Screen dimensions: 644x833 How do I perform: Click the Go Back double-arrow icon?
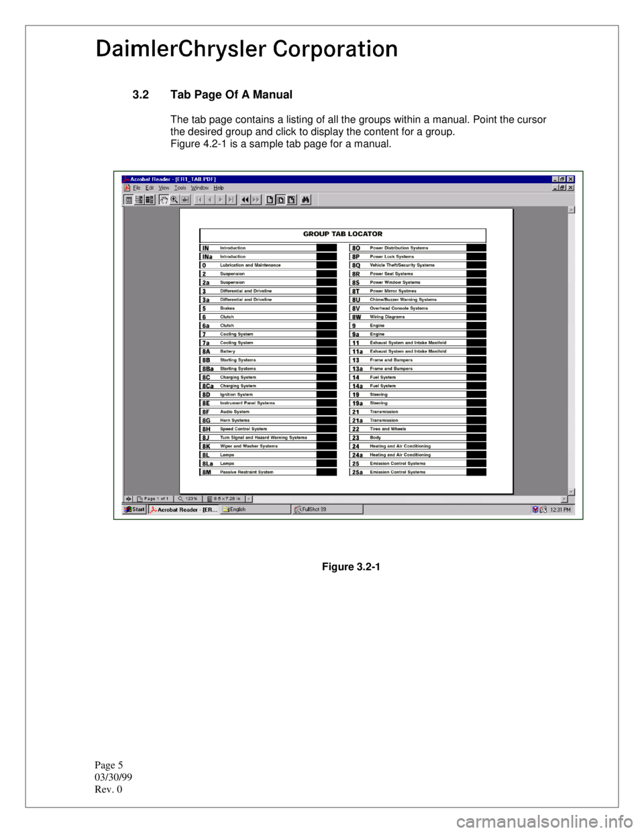[x=246, y=200]
